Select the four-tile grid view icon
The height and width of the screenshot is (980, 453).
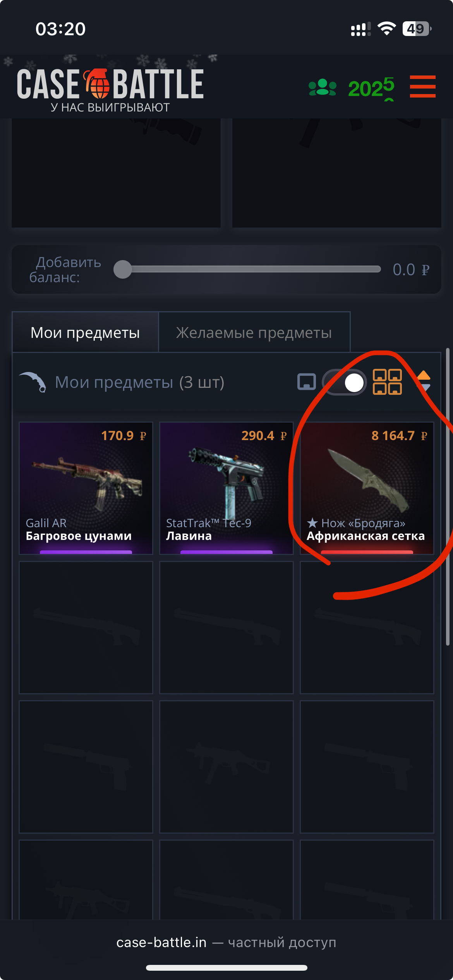point(387,382)
